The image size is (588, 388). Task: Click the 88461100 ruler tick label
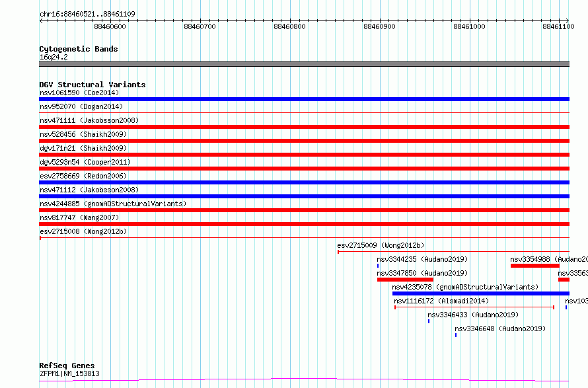click(x=558, y=26)
